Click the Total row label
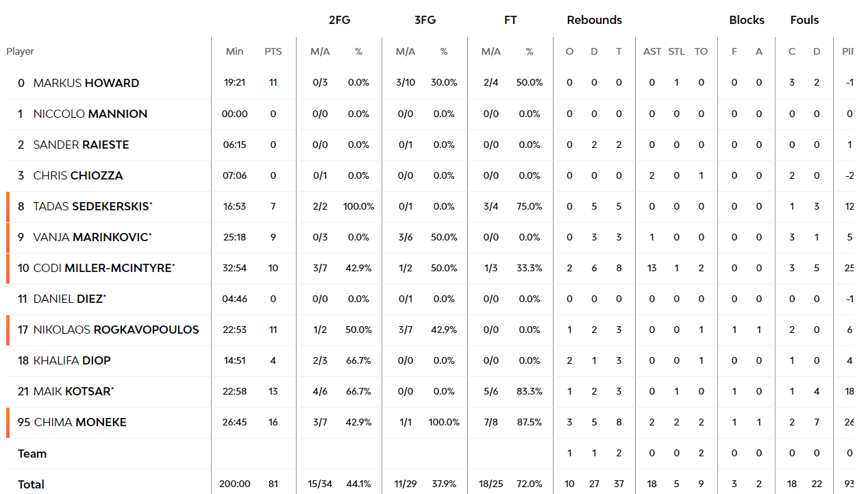The image size is (868, 494). (31, 484)
